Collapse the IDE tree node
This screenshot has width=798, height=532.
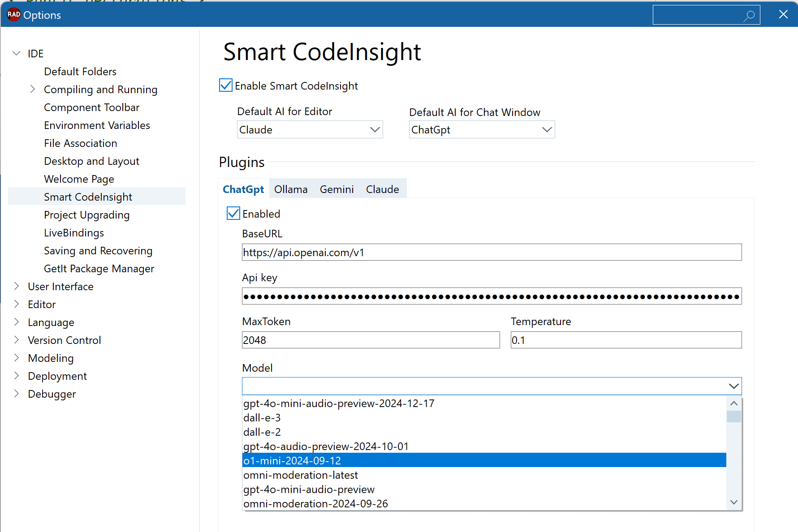pos(17,53)
